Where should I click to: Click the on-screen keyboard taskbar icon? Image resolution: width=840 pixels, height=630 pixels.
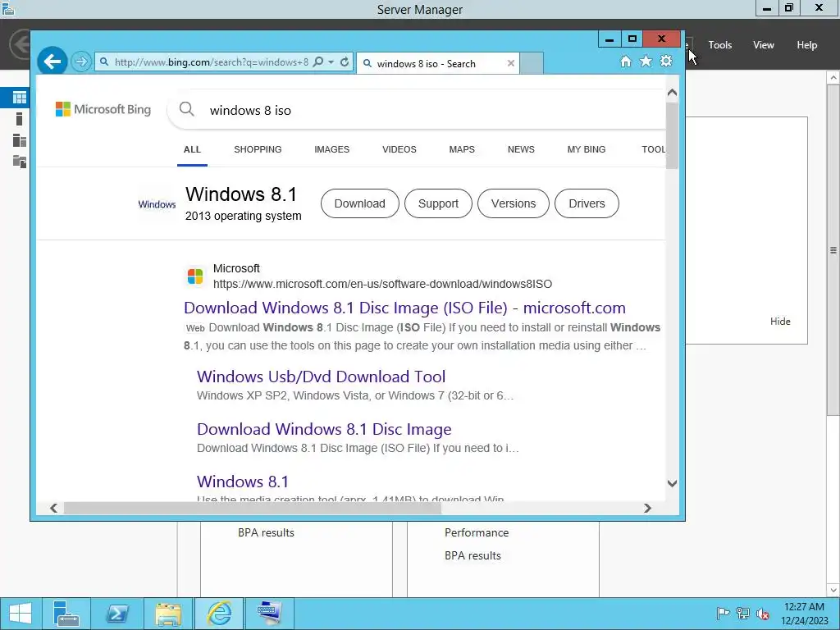pos(269,614)
